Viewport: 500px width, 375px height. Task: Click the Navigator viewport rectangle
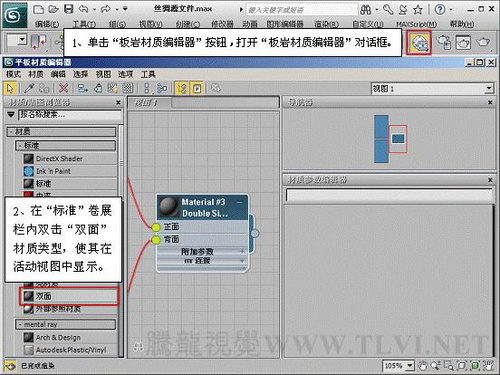coord(398,139)
